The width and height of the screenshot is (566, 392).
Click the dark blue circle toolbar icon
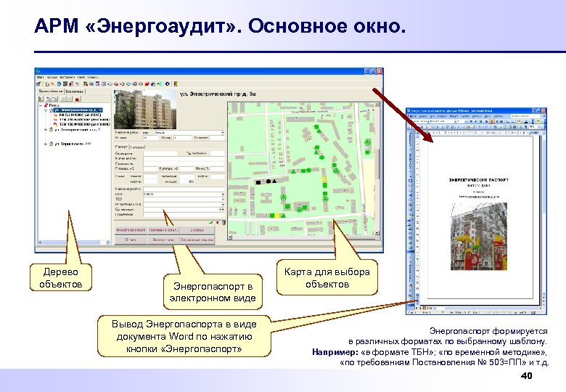(x=168, y=83)
